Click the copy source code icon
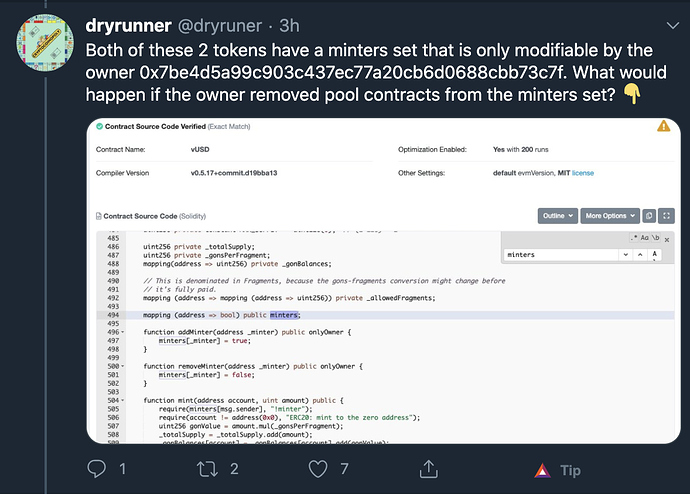 pos(649,215)
